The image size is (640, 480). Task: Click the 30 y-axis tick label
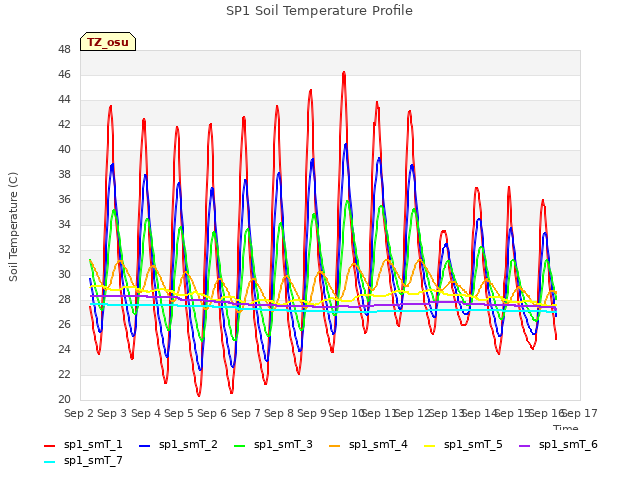coord(64,275)
